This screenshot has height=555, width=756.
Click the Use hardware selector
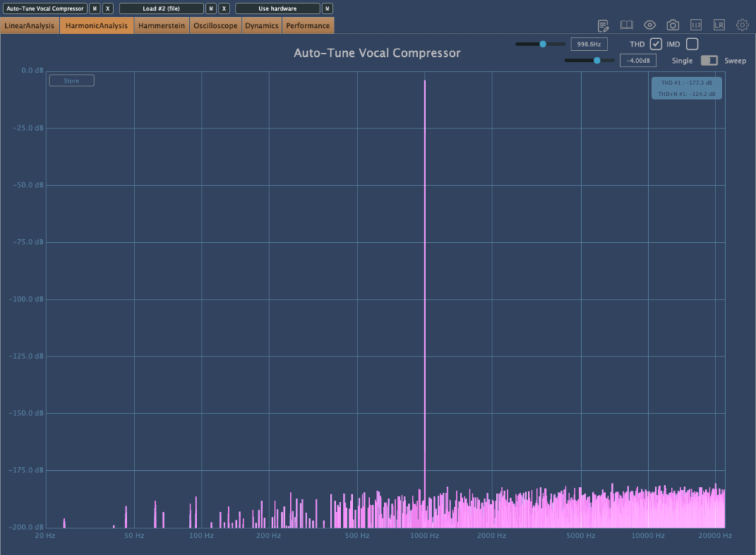278,9
